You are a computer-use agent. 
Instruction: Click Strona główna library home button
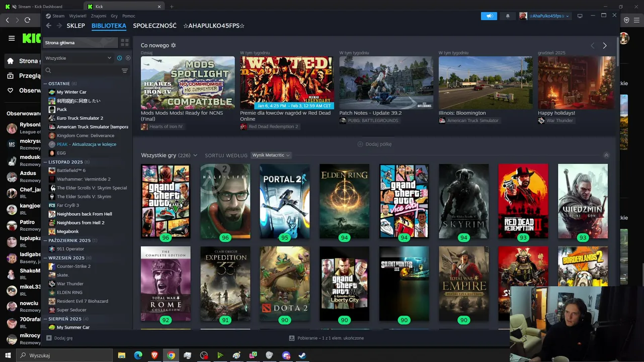pyautogui.click(x=80, y=43)
